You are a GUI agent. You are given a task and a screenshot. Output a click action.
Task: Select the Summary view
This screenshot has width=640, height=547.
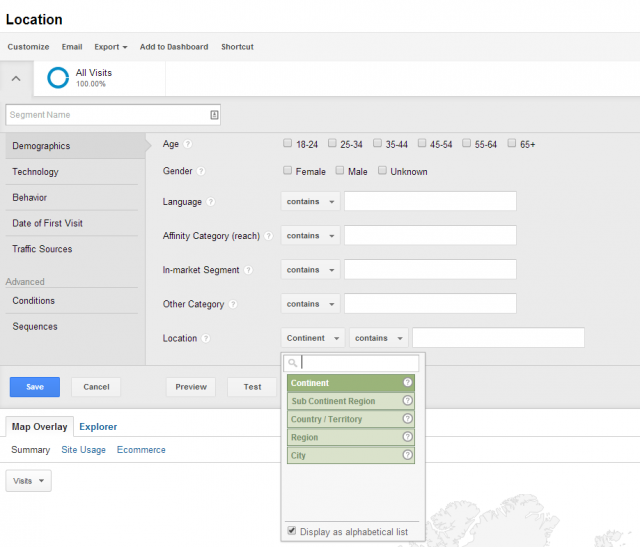(x=31, y=449)
